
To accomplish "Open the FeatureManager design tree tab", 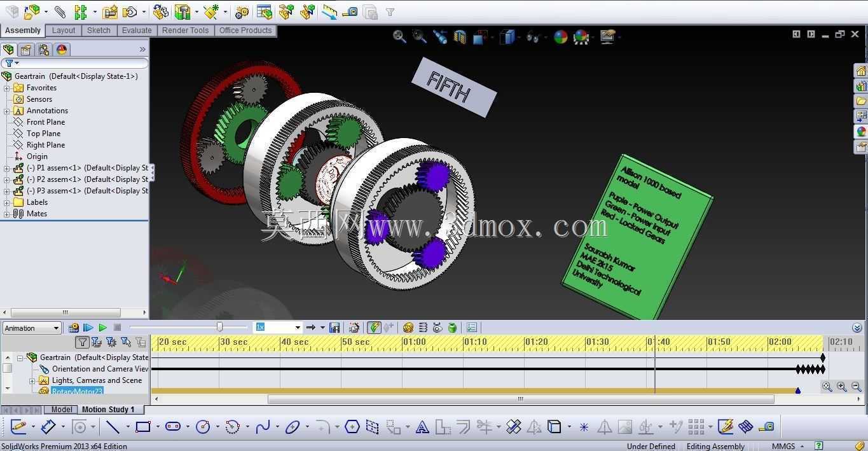I will (x=8, y=50).
